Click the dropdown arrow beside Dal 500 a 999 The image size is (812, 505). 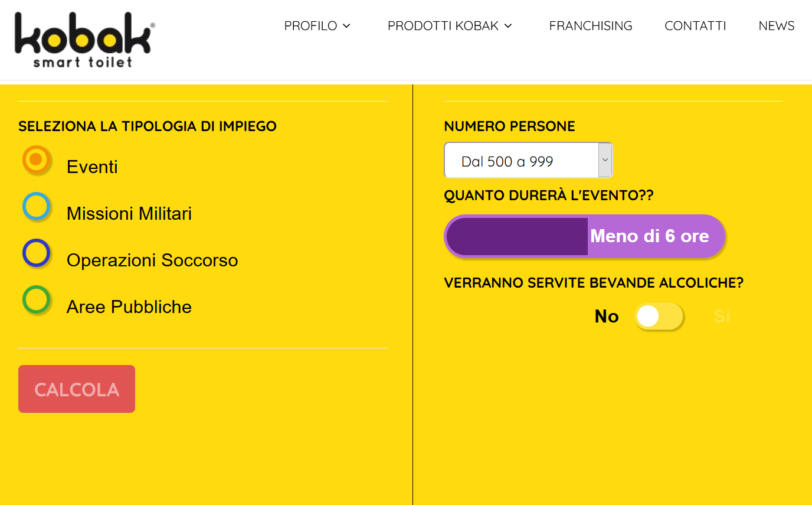click(x=605, y=160)
